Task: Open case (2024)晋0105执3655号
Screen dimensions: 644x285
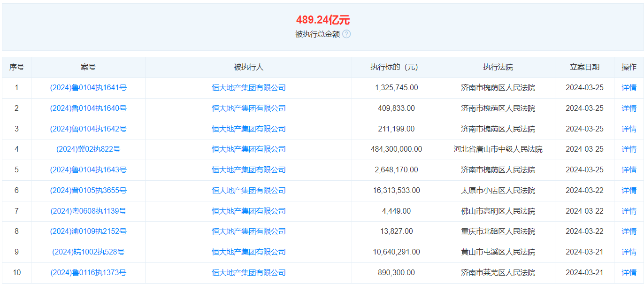Action: point(88,190)
